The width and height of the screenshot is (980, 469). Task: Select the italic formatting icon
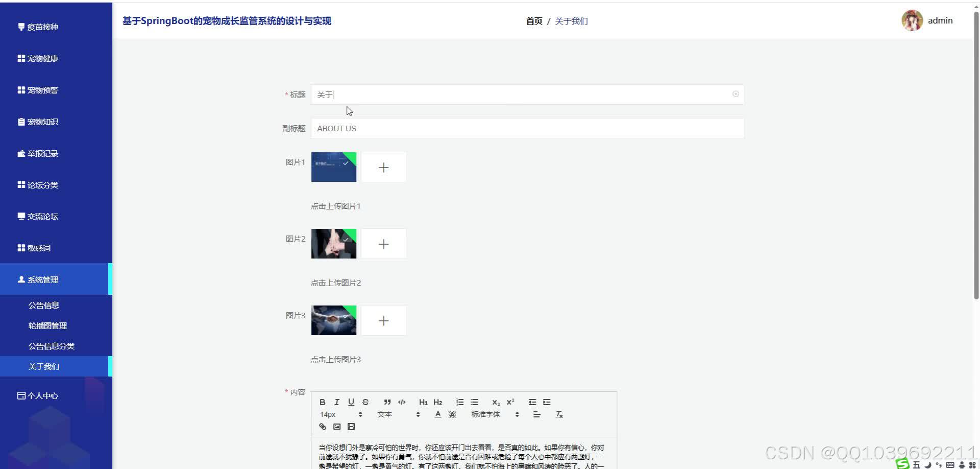[336, 402]
